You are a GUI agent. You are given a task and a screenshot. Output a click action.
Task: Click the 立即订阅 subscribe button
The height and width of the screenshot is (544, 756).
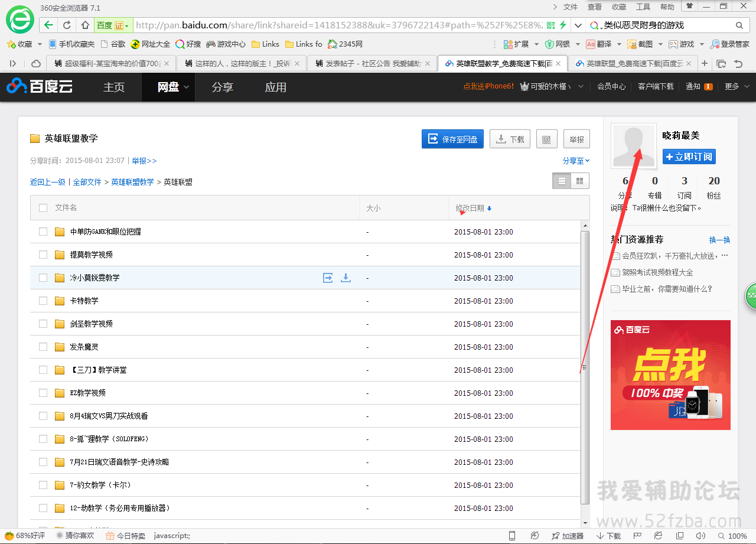point(689,157)
